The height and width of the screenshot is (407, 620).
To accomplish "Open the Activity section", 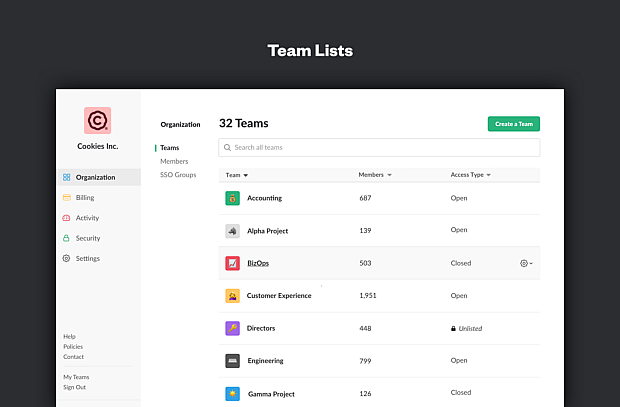I will click(x=87, y=218).
